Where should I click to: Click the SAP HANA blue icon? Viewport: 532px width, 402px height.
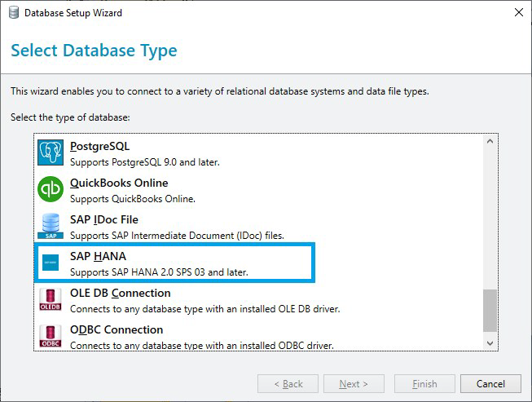coord(51,263)
